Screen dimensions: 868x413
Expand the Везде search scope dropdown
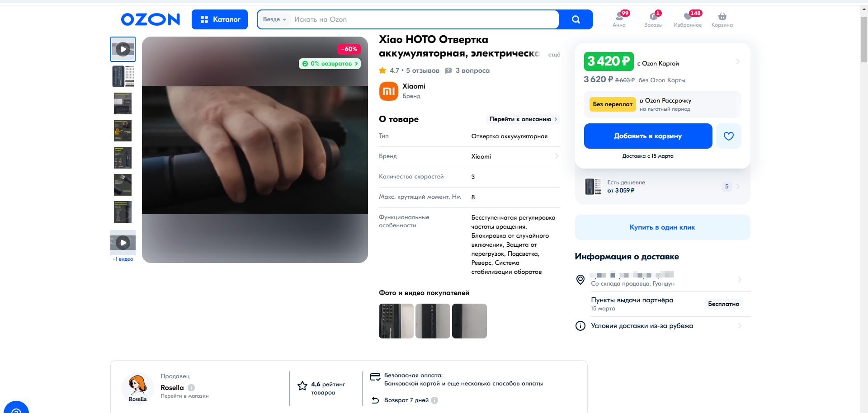point(274,19)
